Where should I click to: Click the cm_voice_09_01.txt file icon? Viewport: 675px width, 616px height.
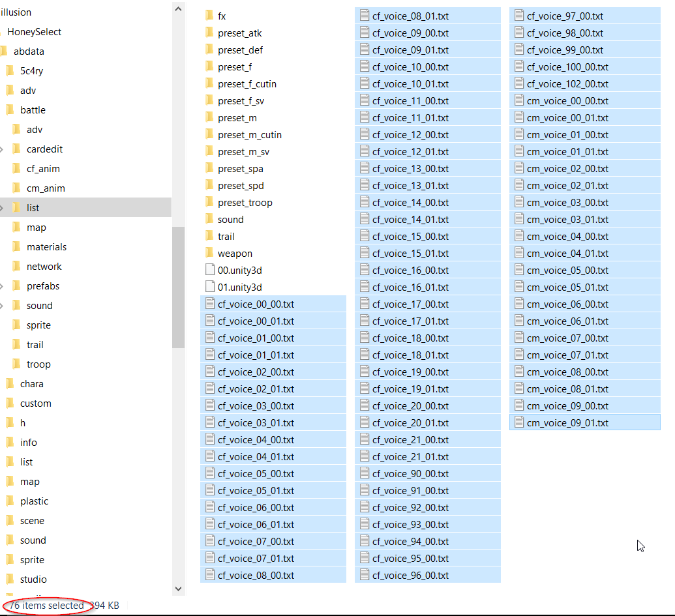click(518, 422)
